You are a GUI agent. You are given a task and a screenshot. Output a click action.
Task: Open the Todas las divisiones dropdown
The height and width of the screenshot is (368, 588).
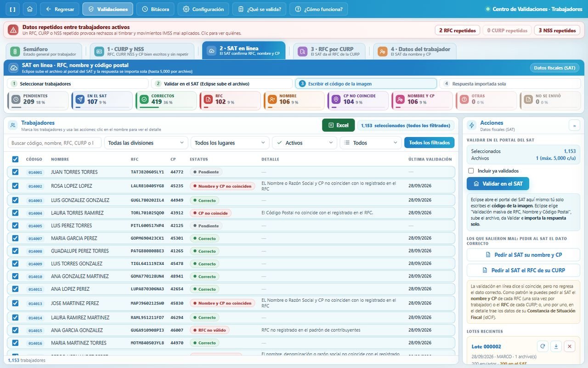(x=146, y=143)
